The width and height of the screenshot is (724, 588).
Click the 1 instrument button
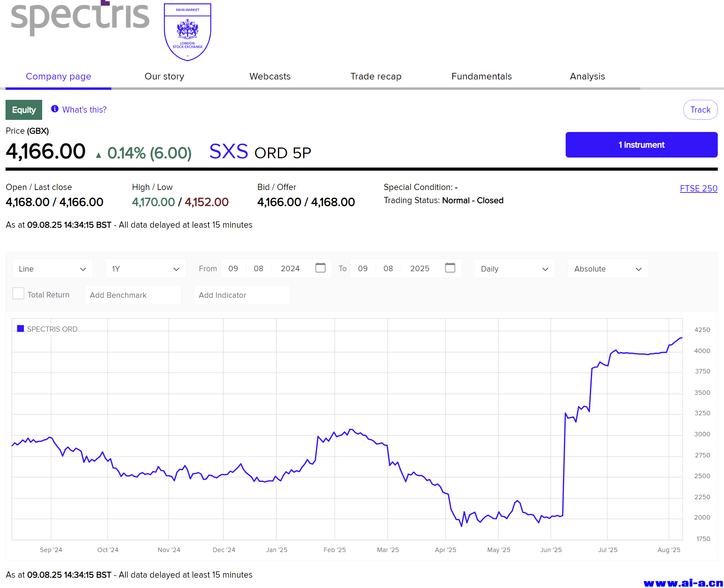click(642, 145)
